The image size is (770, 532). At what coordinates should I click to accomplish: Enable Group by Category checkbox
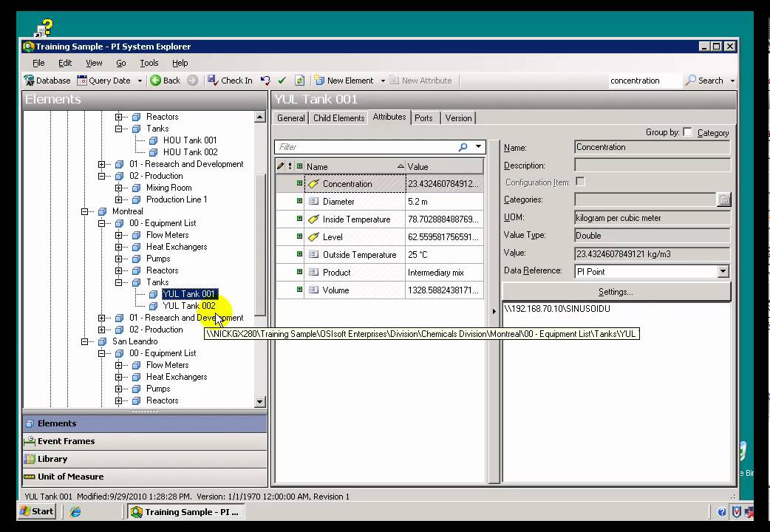coord(687,132)
